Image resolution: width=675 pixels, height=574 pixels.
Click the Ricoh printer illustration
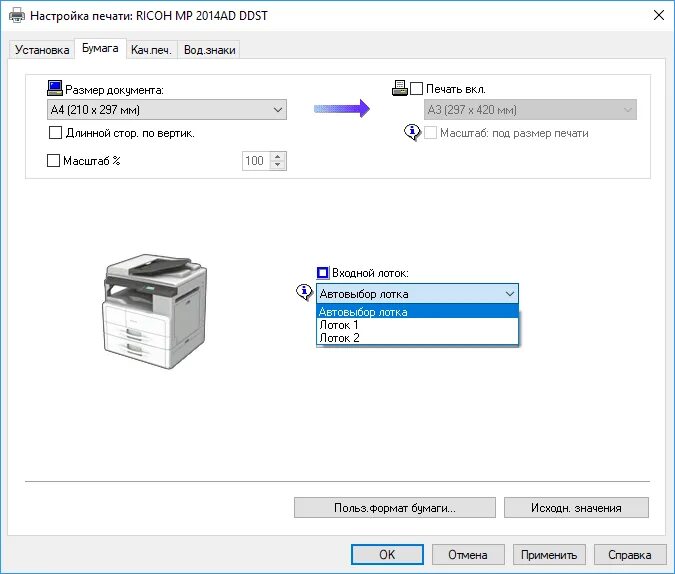coord(155,311)
